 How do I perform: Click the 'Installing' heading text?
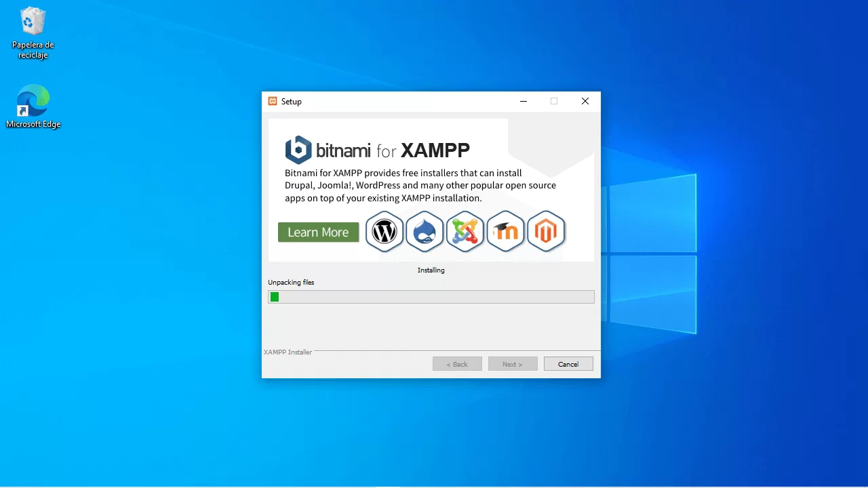pyautogui.click(x=431, y=270)
